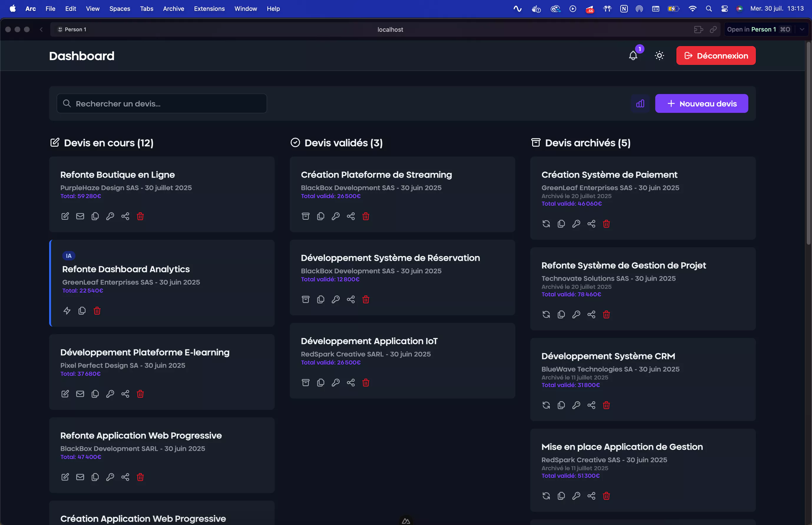Share the Développement Application IoT quote
Image resolution: width=812 pixels, height=525 pixels.
[x=350, y=382]
